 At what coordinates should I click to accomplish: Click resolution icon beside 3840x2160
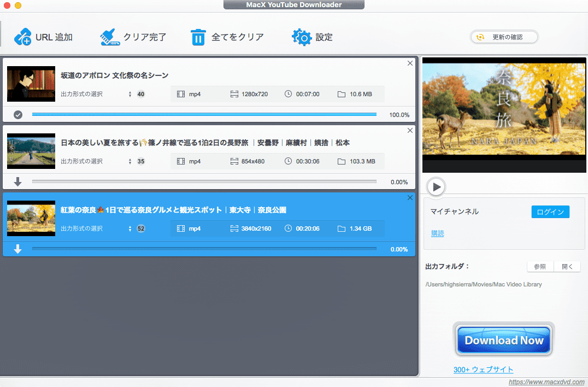[x=234, y=228]
